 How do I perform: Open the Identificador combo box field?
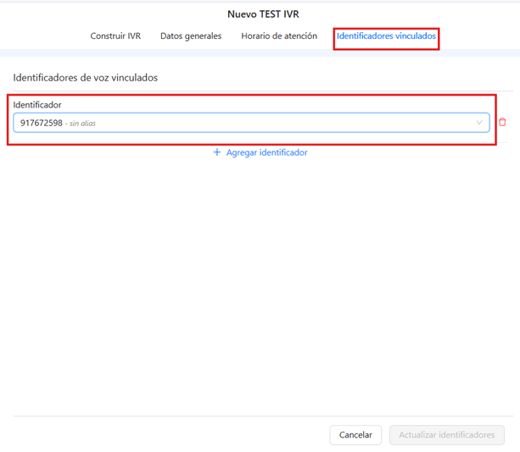tap(251, 123)
